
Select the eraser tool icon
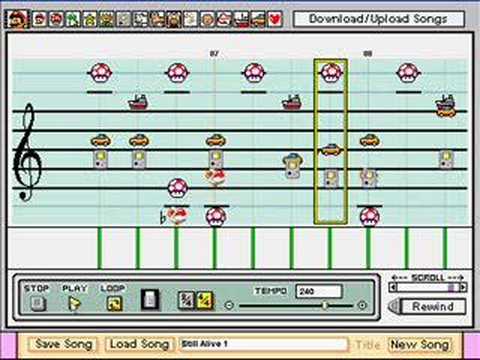point(150,299)
